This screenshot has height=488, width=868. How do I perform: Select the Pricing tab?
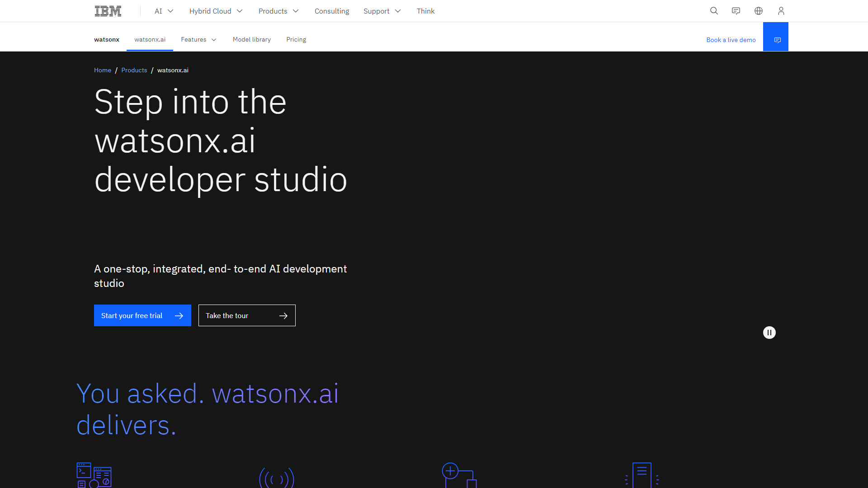pyautogui.click(x=296, y=39)
